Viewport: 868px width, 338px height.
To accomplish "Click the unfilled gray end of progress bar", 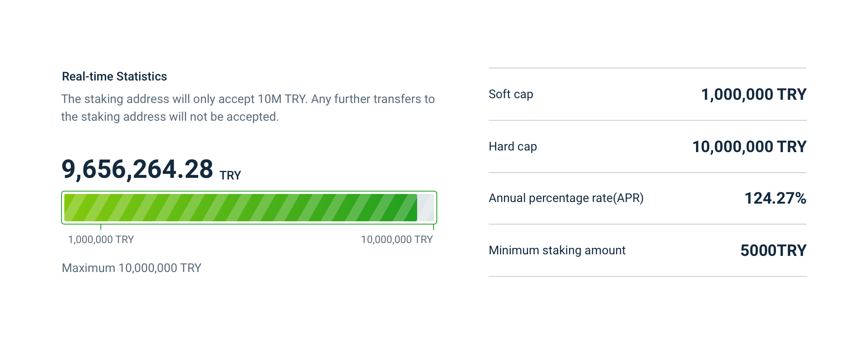I will [x=426, y=208].
